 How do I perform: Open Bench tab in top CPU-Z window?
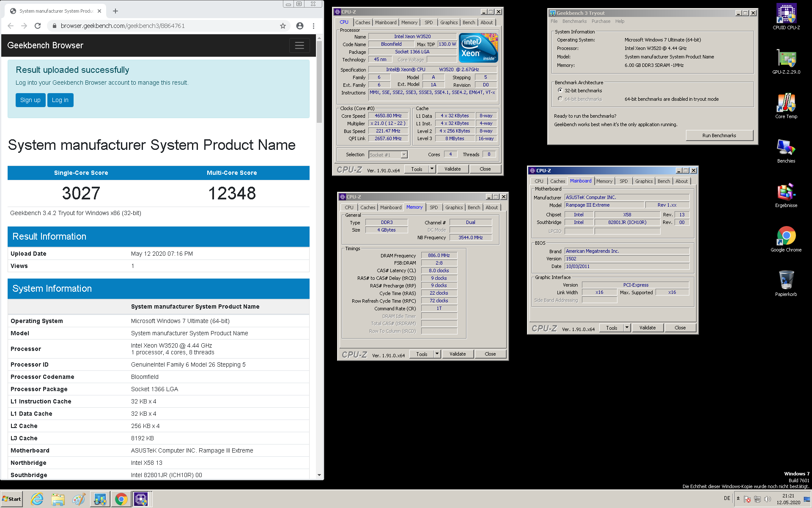[469, 22]
